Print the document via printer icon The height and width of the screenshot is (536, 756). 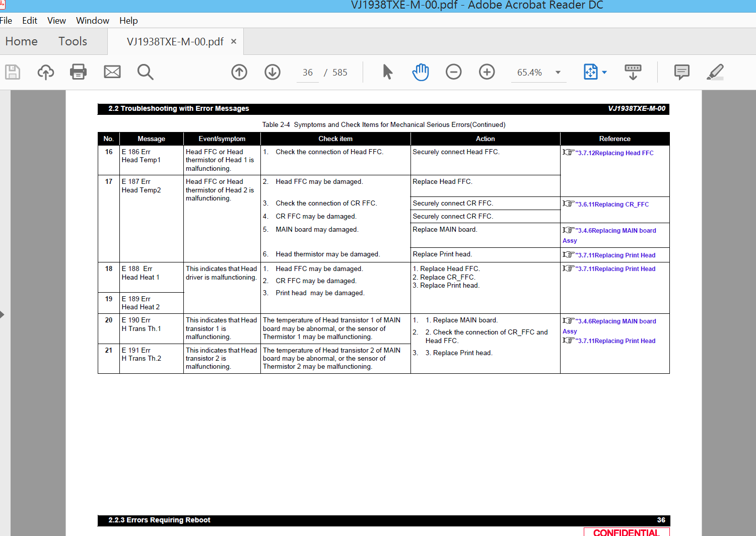click(78, 72)
